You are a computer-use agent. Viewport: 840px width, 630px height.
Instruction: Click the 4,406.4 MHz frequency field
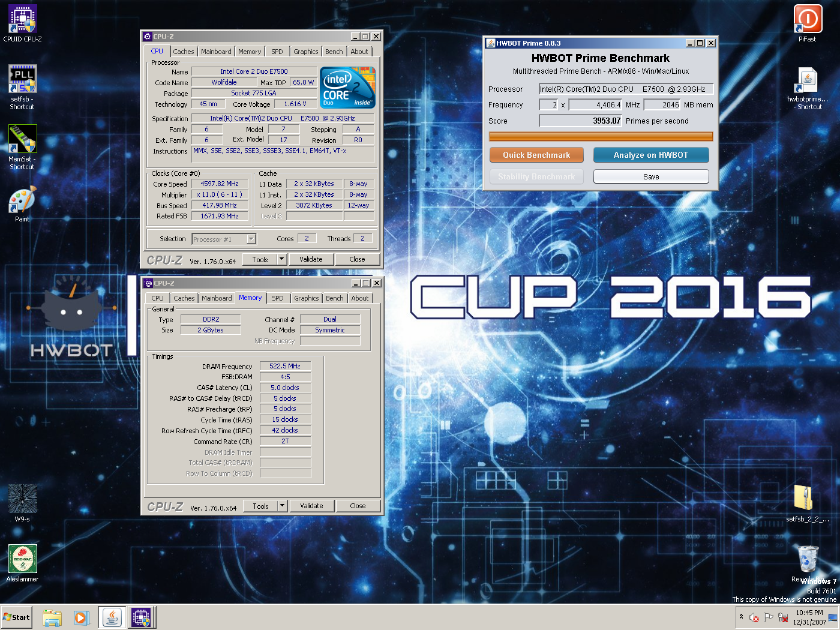coord(596,104)
